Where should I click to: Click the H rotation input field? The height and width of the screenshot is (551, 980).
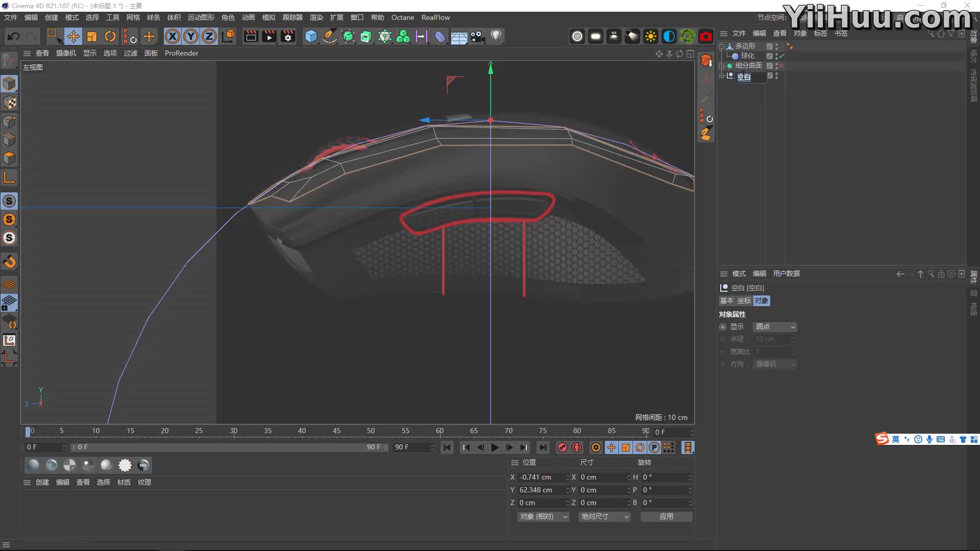click(666, 477)
